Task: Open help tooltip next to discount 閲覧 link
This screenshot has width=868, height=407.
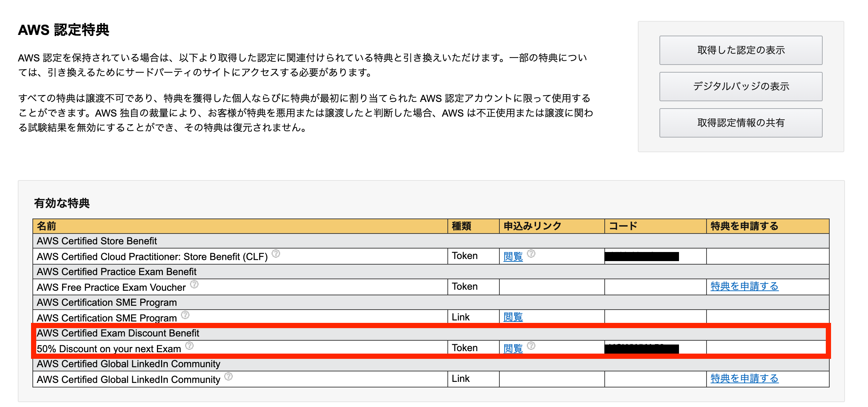Action: pyautogui.click(x=531, y=345)
